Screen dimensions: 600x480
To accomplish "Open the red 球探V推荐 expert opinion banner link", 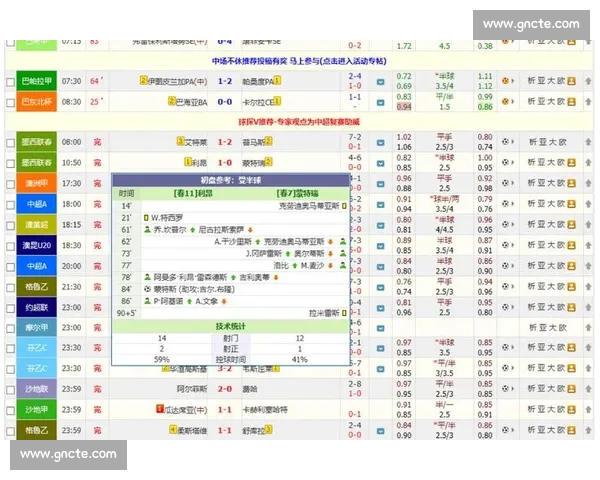I will tap(299, 122).
